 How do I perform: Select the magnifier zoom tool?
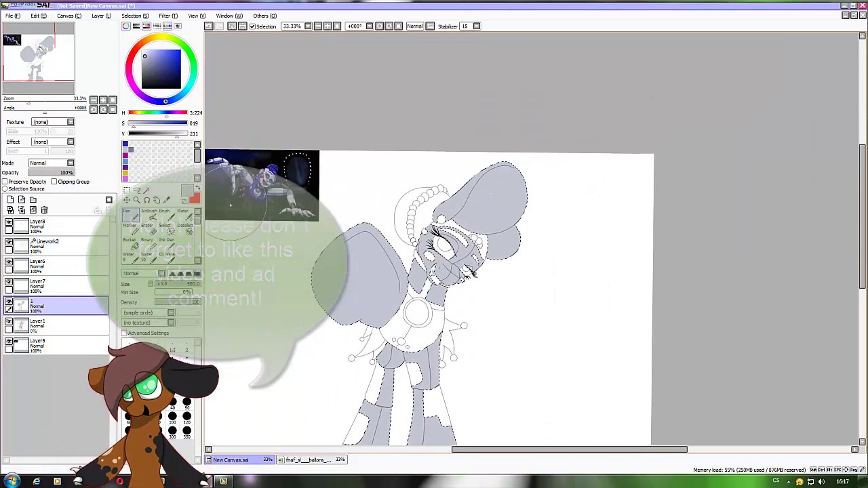[136, 200]
